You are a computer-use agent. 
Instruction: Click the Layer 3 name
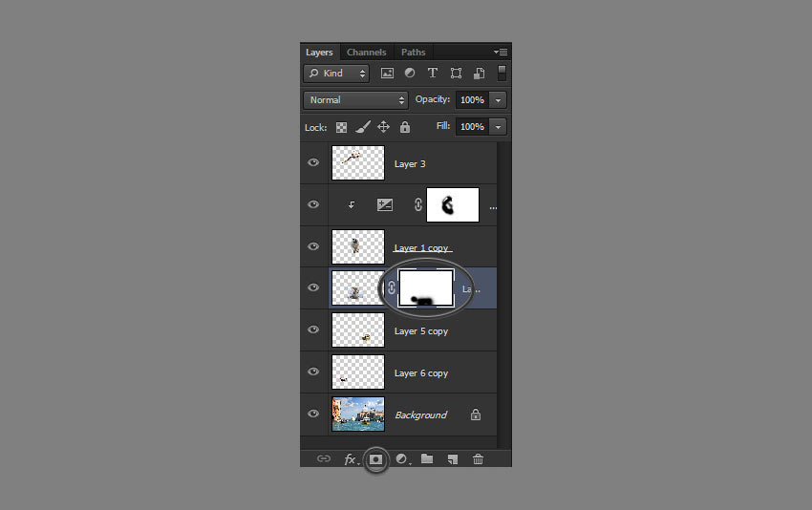(x=410, y=164)
